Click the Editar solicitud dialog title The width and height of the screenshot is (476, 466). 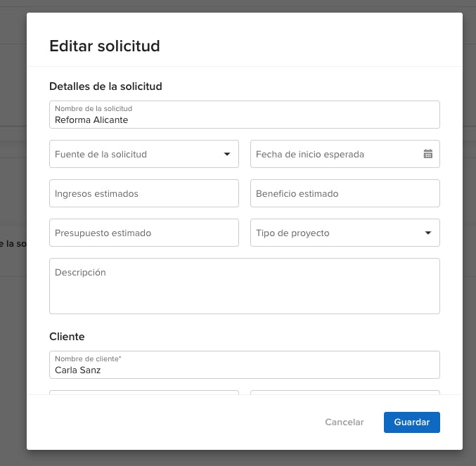(x=105, y=46)
